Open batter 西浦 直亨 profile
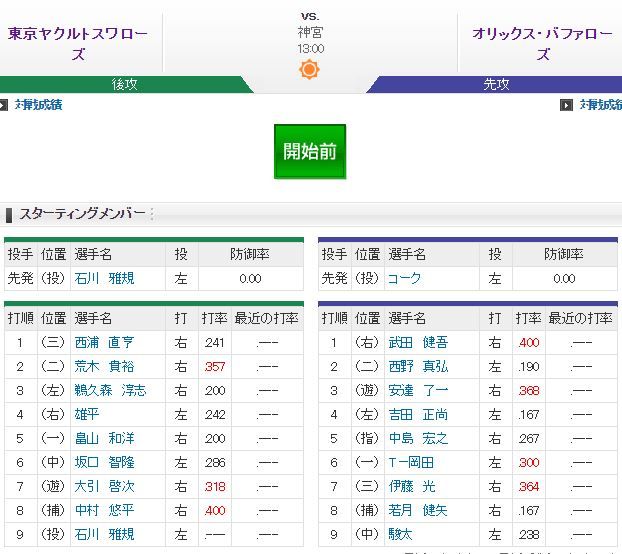 click(104, 342)
